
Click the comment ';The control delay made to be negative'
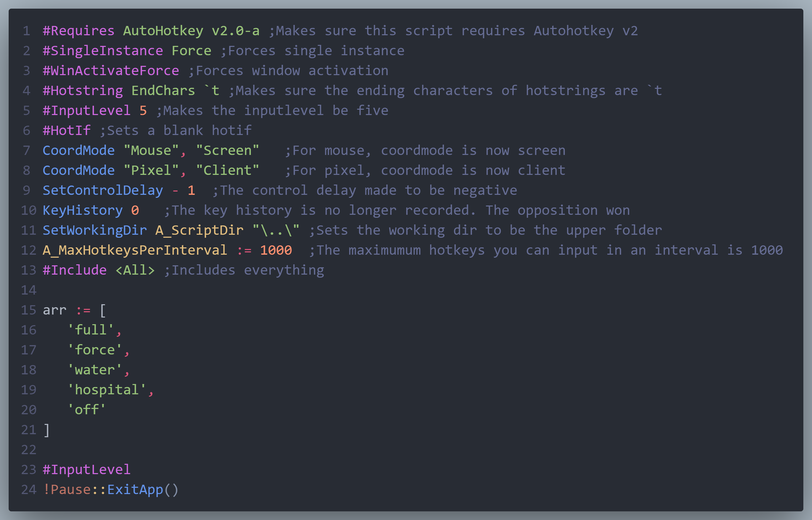coord(365,191)
